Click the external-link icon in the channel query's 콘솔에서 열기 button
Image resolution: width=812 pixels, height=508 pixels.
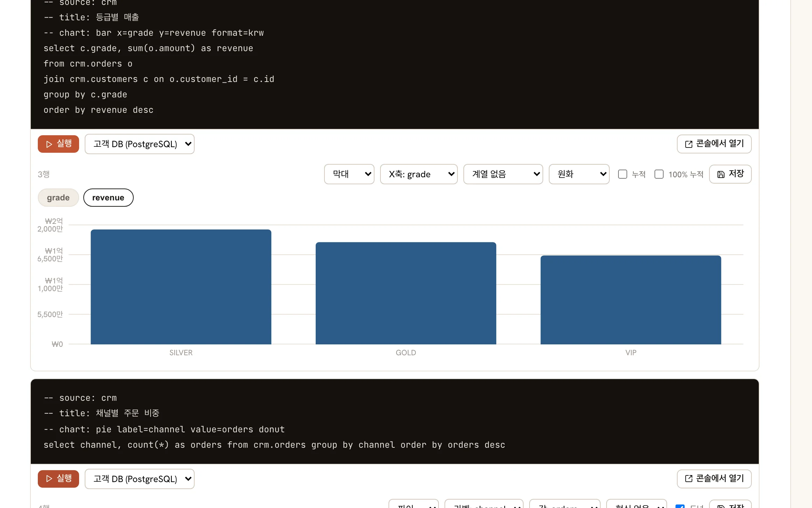688,479
